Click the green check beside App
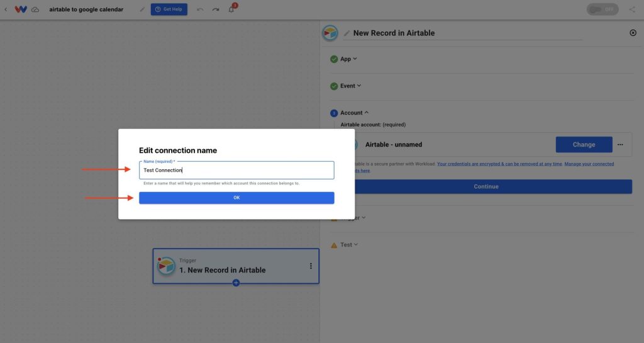This screenshot has width=644, height=343. click(334, 59)
